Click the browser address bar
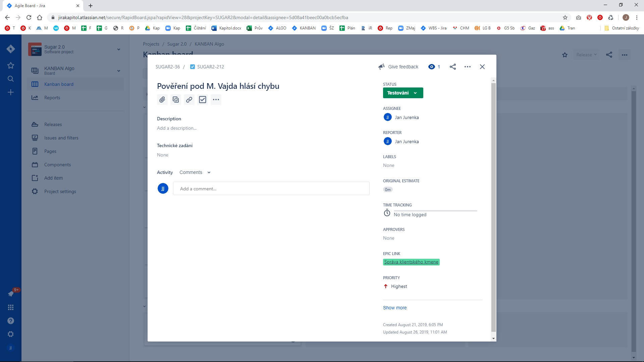Image resolution: width=644 pixels, height=362 pixels. pyautogui.click(x=305, y=17)
